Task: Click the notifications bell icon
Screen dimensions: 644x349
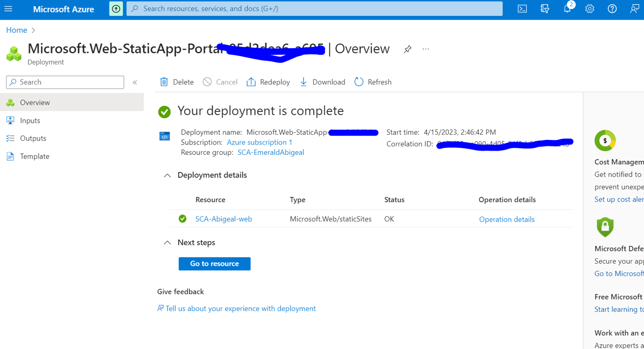Action: [x=567, y=9]
